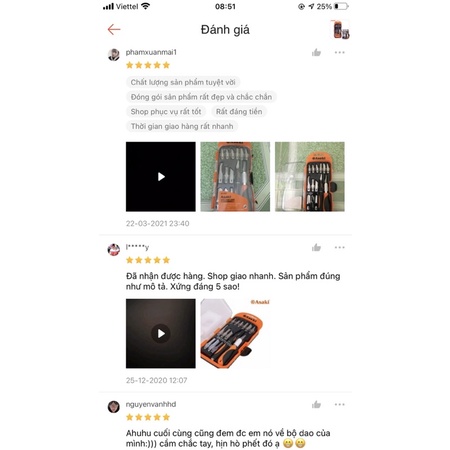Play the video in l*****y's review
450x450 pixels.
[x=161, y=333]
